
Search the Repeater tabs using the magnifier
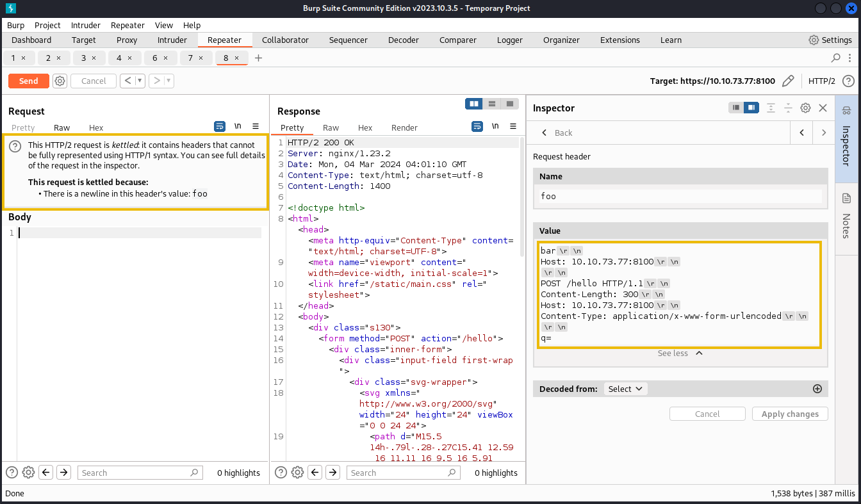tap(835, 58)
